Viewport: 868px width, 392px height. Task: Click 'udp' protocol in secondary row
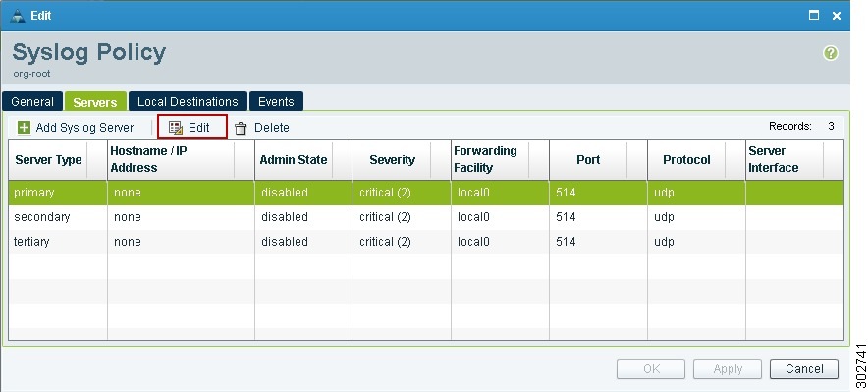664,217
